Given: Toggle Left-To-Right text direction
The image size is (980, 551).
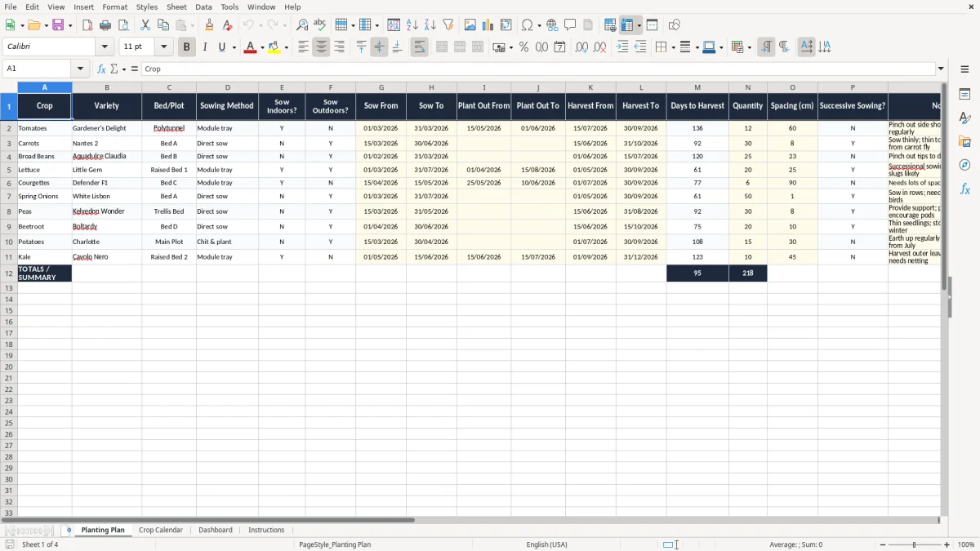Looking at the screenshot, I should click(x=766, y=47).
